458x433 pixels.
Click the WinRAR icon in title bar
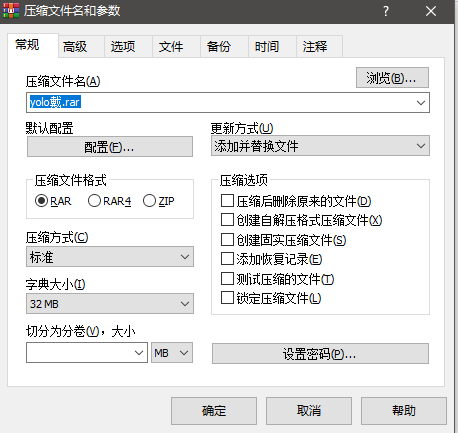coord(11,11)
